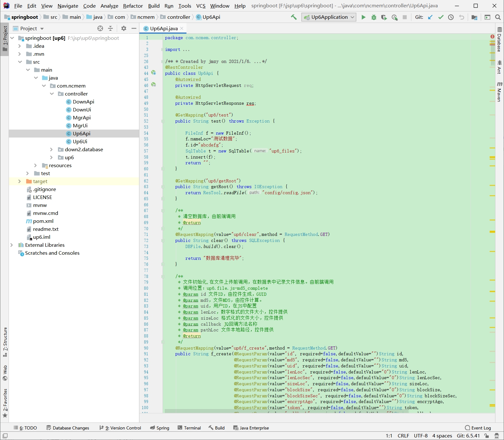
Task: Open pom.xml in project tree
Action: 43,221
